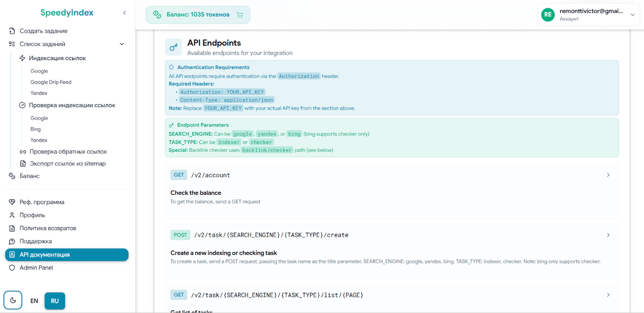Toggle dark mode with the moon icon
The image size is (644, 313).
13,301
